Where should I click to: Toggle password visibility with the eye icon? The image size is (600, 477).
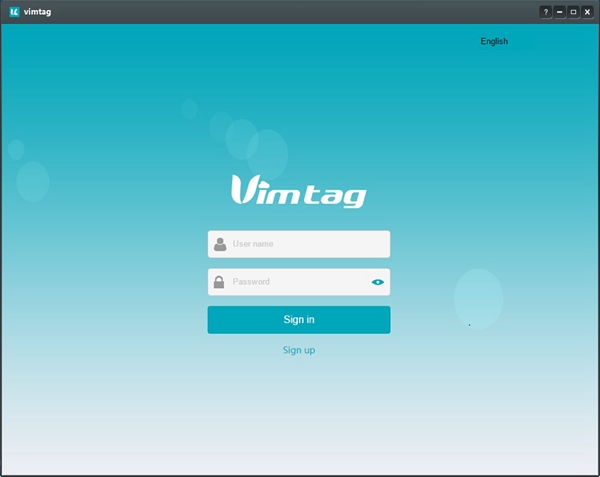[377, 282]
